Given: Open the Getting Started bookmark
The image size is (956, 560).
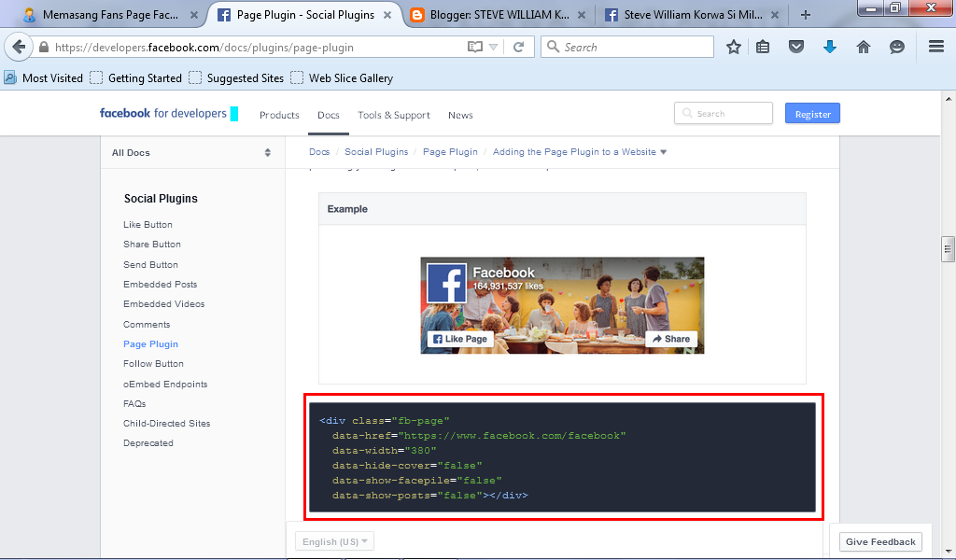Looking at the screenshot, I should (x=136, y=78).
